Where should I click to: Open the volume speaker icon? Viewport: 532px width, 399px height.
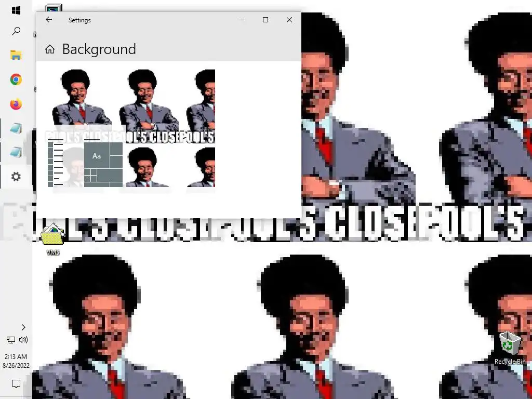coord(23,340)
